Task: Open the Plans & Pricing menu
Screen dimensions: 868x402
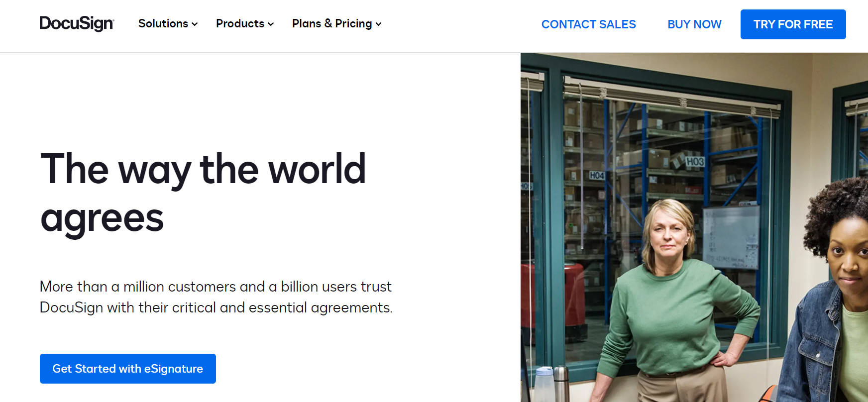Action: pyautogui.click(x=336, y=23)
